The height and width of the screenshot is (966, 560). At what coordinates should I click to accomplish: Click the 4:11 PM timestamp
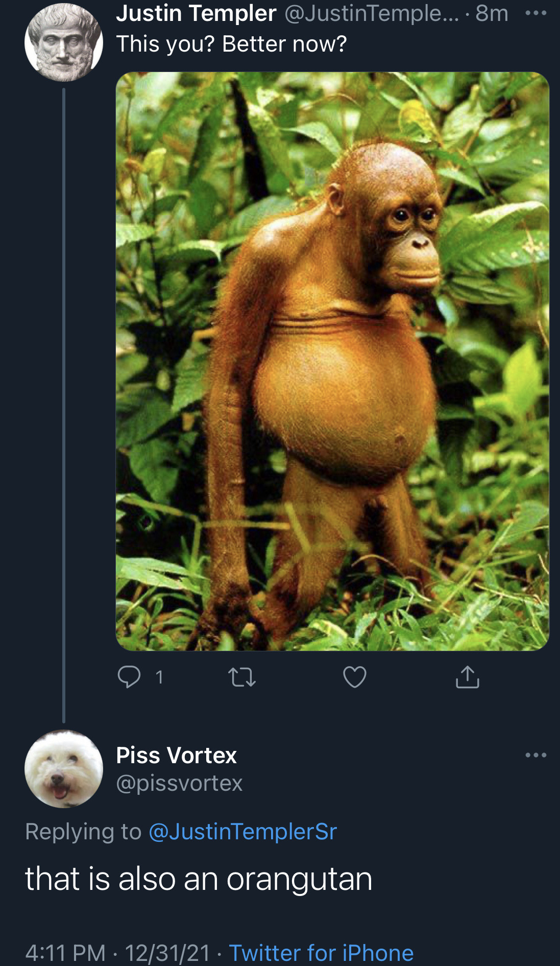(65, 953)
